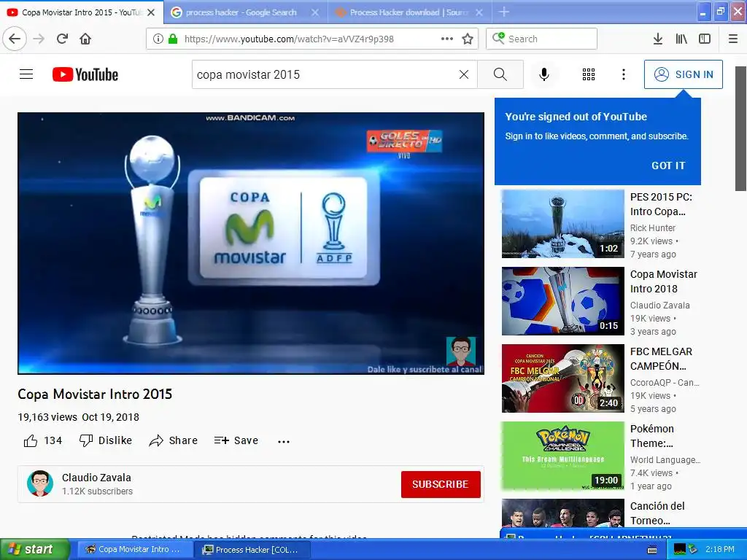Viewport: 747px width, 560px height.
Task: Close the Process Hacker download tab
Action: [479, 12]
